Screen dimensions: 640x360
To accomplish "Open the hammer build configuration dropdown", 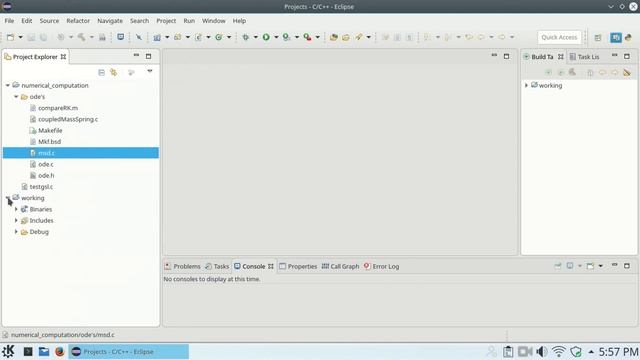I will (x=91, y=37).
